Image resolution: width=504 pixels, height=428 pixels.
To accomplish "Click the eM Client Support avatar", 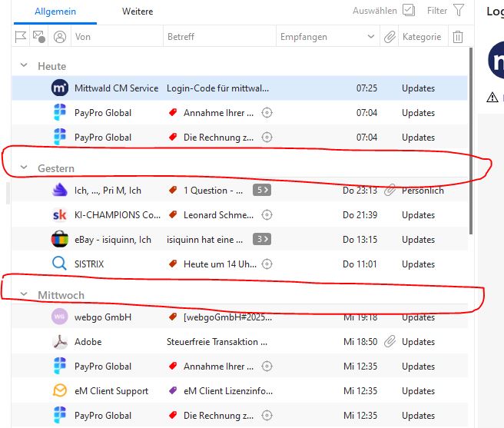I will [x=60, y=390].
